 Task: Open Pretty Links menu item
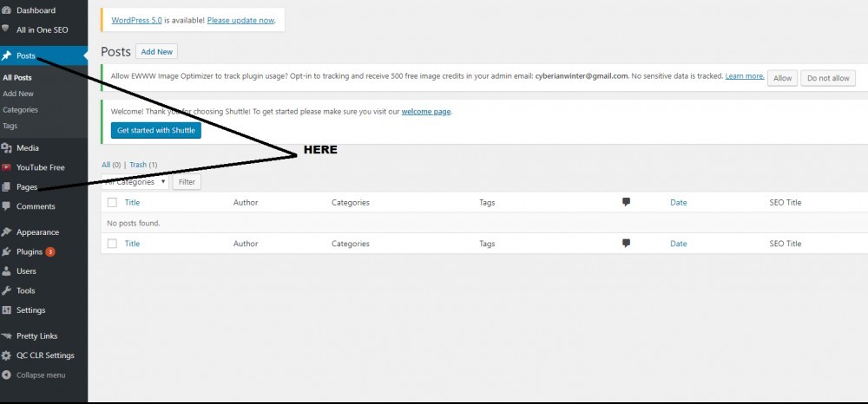coord(37,336)
